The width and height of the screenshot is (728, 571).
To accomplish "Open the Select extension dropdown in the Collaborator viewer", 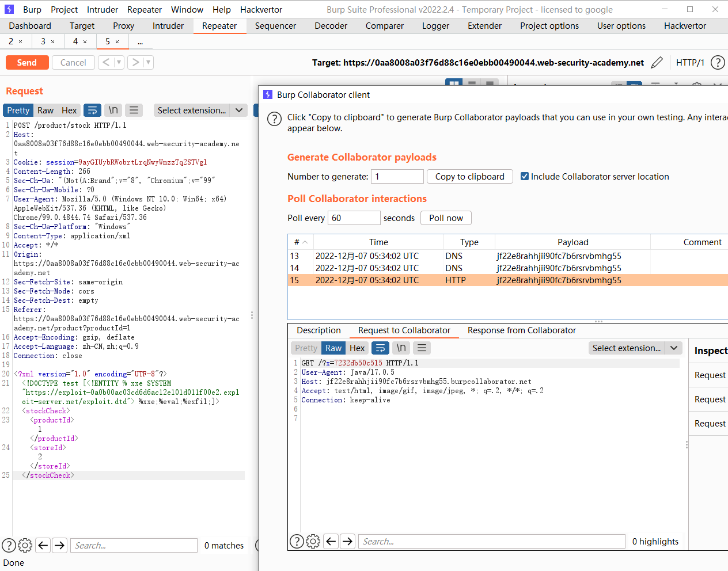I will pos(635,348).
